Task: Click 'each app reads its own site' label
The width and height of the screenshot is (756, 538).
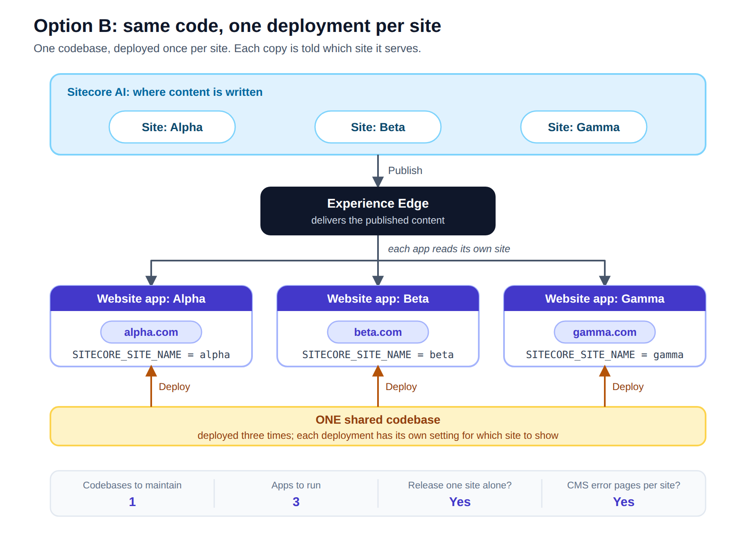Action: (449, 249)
